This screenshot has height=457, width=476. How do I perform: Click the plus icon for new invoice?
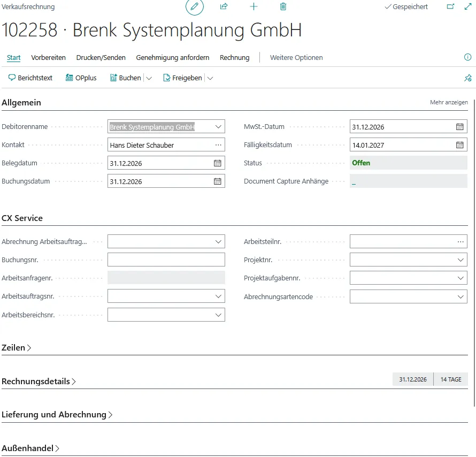[x=254, y=6]
